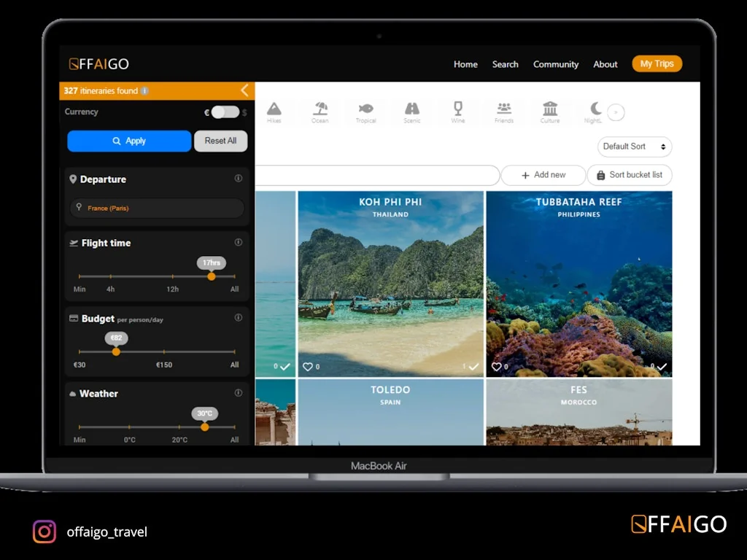
Task: Click the blue Apply button
Action: pyautogui.click(x=129, y=141)
